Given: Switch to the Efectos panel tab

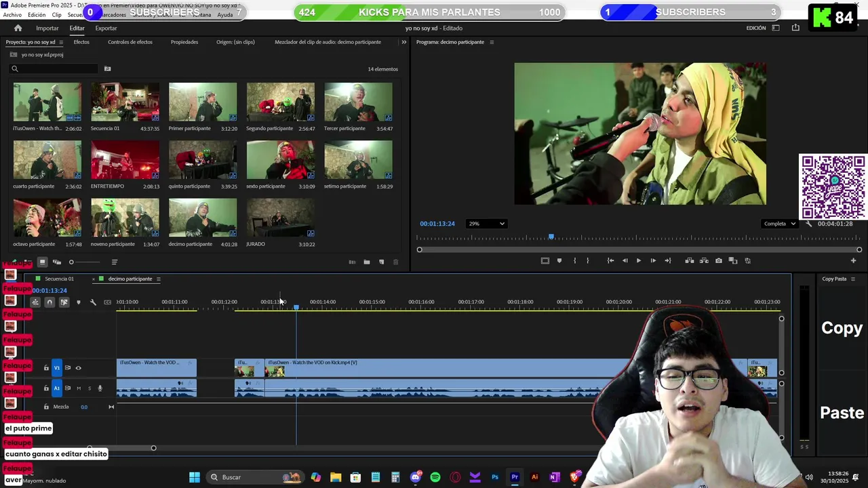Looking at the screenshot, I should tap(81, 42).
